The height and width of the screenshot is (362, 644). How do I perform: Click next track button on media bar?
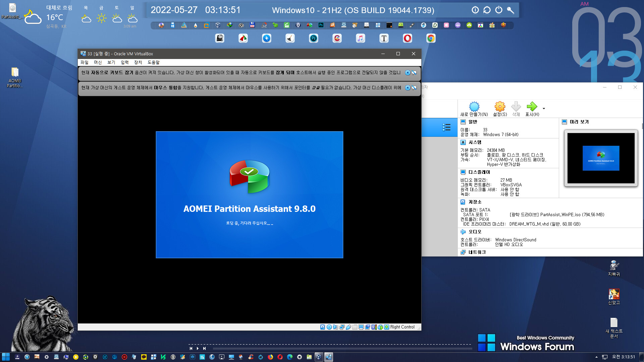tap(204, 348)
